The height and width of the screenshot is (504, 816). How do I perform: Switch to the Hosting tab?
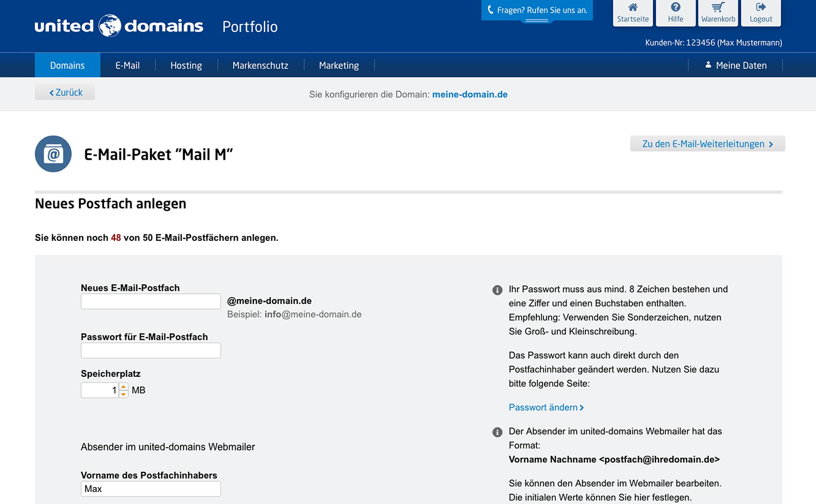tap(186, 65)
